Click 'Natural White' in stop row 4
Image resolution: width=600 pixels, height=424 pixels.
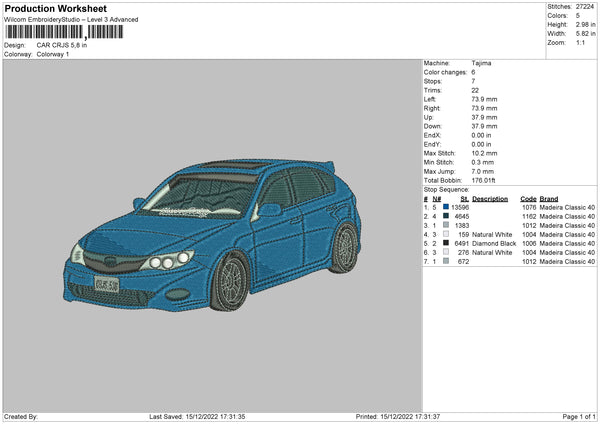492,235
